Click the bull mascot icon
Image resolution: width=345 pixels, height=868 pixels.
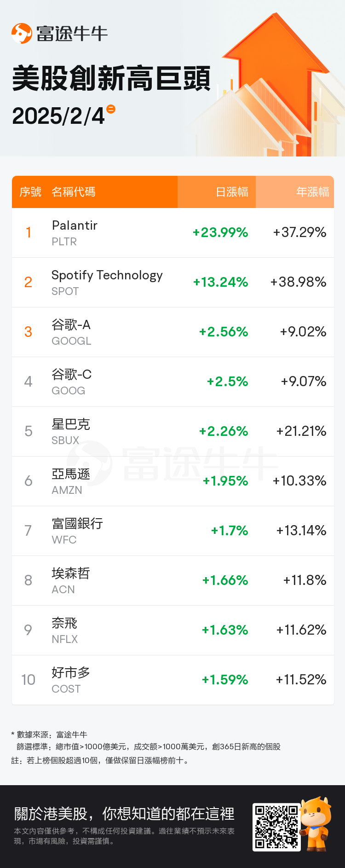point(316,824)
